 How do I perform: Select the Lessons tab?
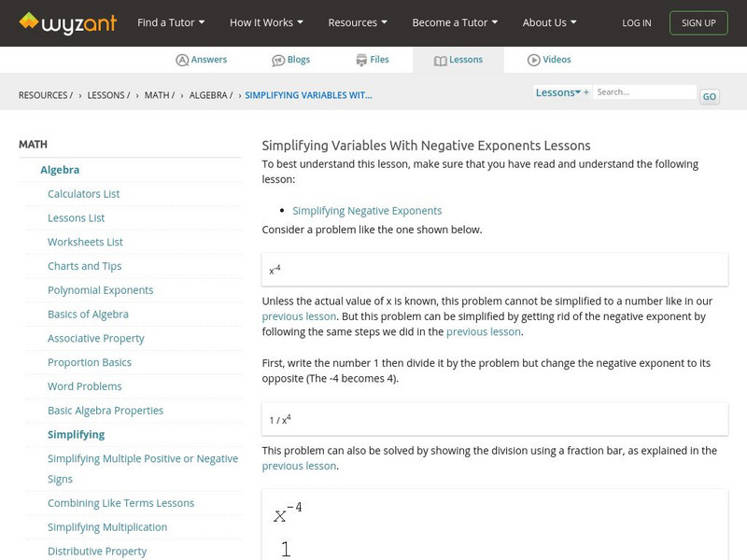458,60
